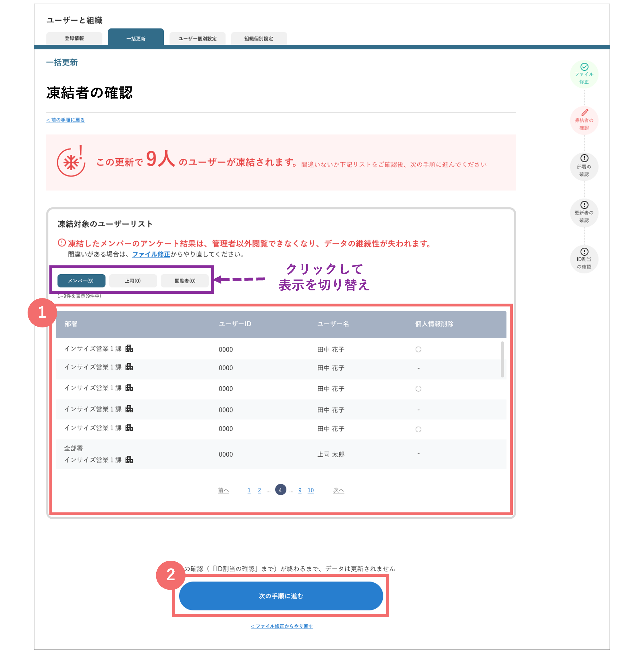The width and height of the screenshot is (644, 650).
Task: Click the red exclamation icon beside the freeze warning
Action: (x=61, y=243)
